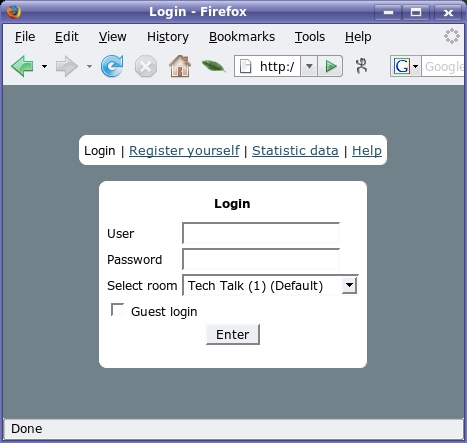Open the back history dropdown arrow
Screen dimensions: 467x443
coord(44,66)
